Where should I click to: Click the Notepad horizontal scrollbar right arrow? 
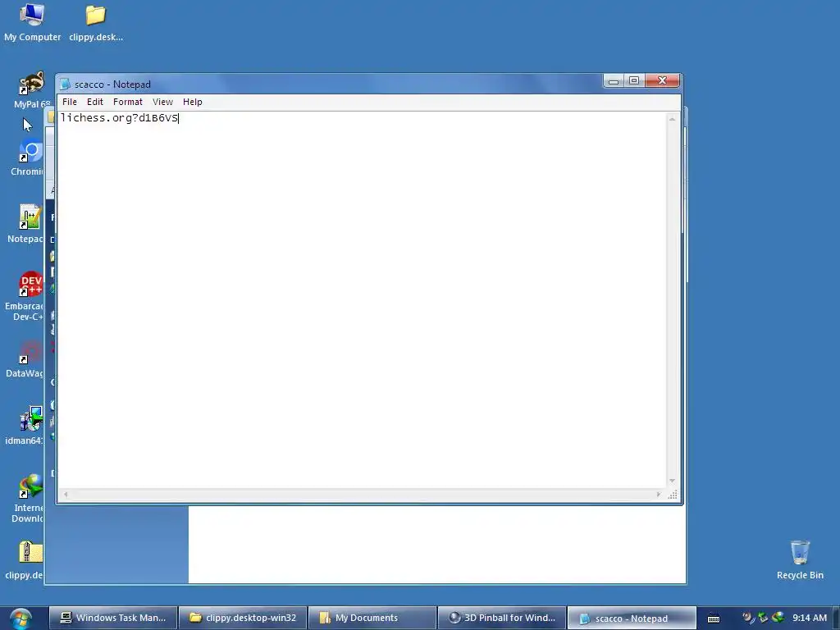tap(659, 495)
